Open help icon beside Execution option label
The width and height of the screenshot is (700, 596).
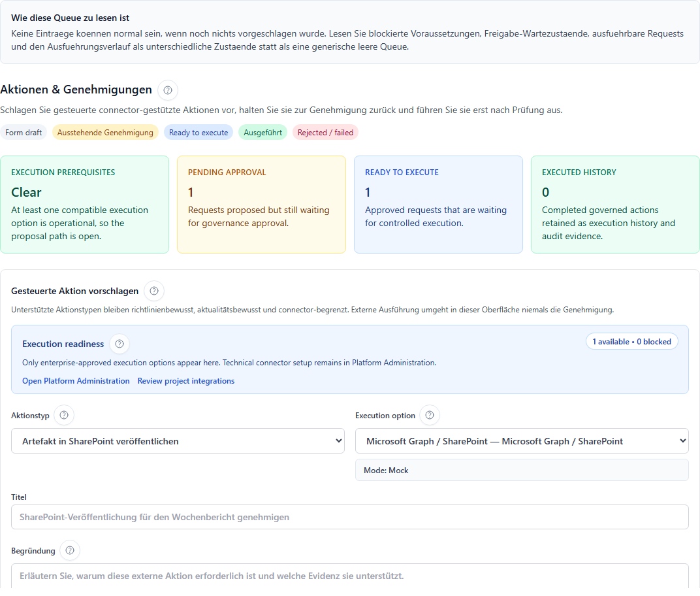click(x=430, y=415)
